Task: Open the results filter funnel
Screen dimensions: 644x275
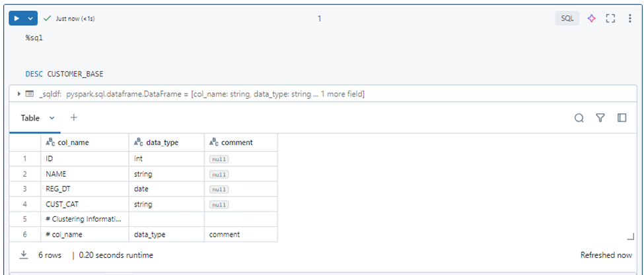Action: click(600, 118)
